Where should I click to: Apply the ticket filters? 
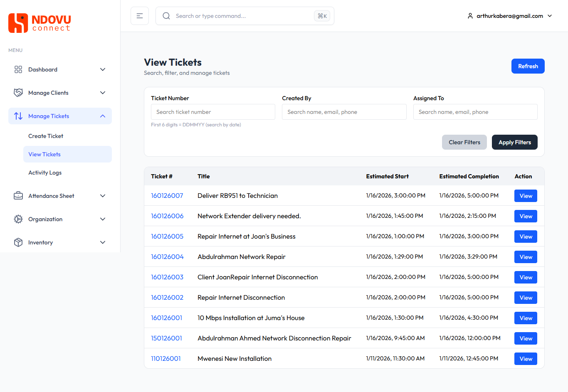pyautogui.click(x=514, y=142)
